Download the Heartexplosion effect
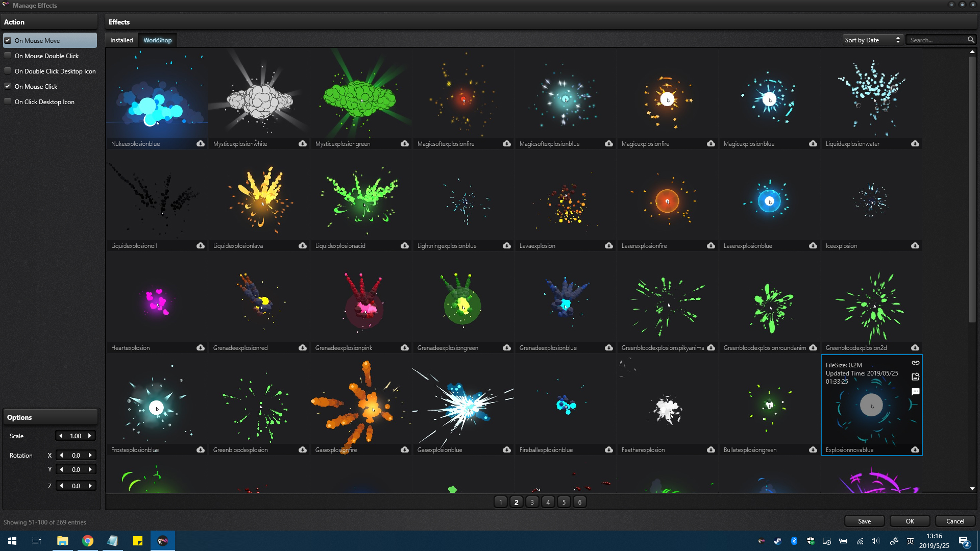This screenshot has width=980, height=551. [x=200, y=347]
